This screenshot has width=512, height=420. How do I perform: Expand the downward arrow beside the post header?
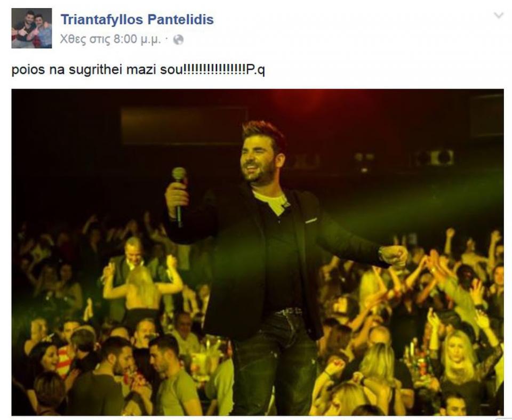pos(498,15)
